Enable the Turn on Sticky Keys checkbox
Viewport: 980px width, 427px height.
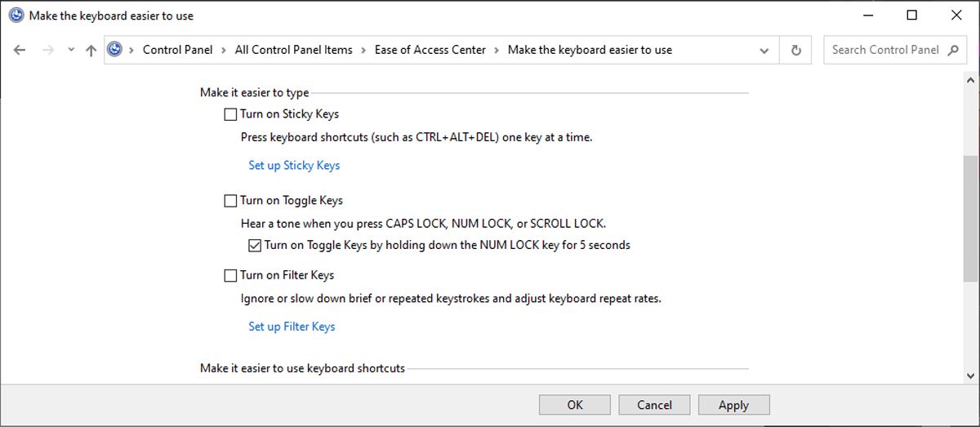[x=230, y=114]
